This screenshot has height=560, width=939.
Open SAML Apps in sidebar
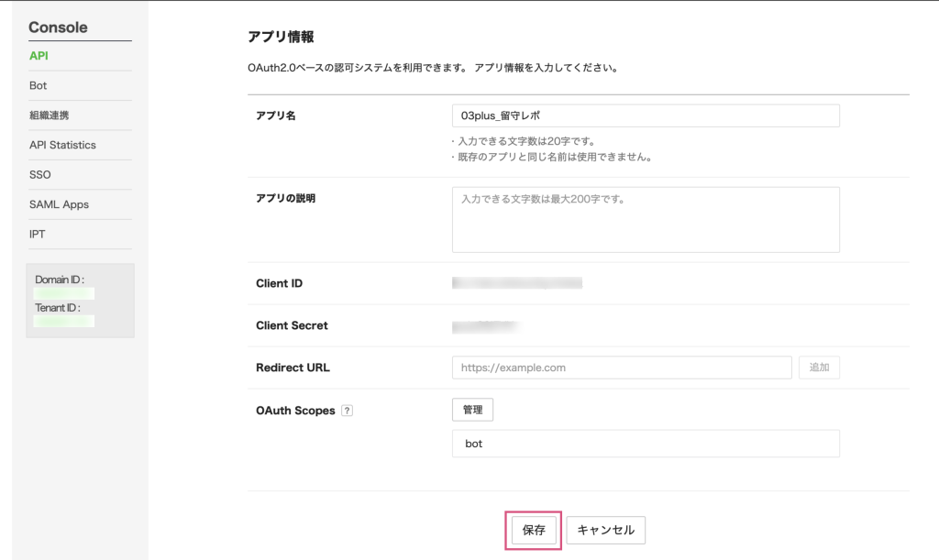59,204
